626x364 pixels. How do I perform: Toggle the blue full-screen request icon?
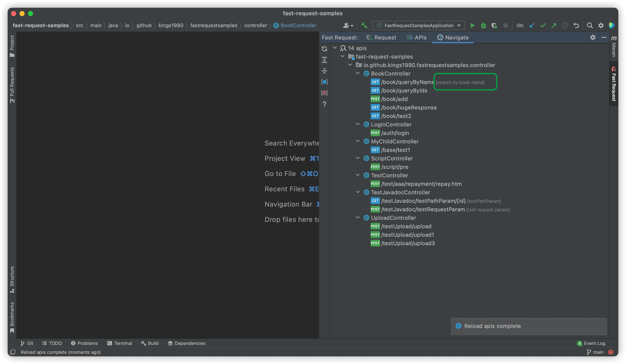pyautogui.click(x=324, y=82)
